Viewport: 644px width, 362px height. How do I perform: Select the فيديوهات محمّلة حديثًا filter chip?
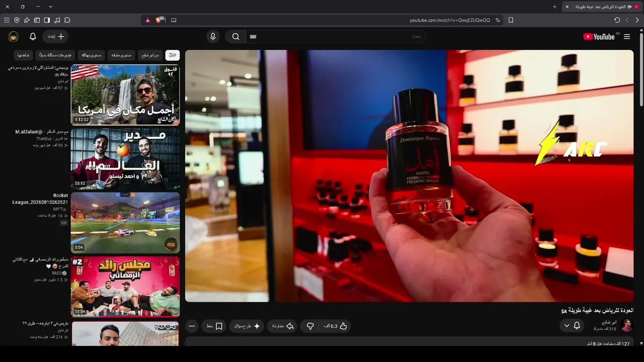tap(55, 55)
